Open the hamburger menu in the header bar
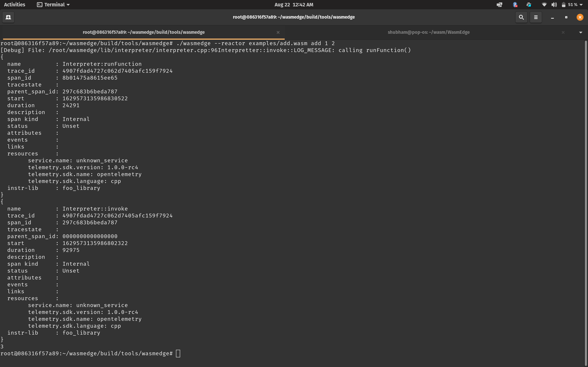588x367 pixels. point(536,17)
